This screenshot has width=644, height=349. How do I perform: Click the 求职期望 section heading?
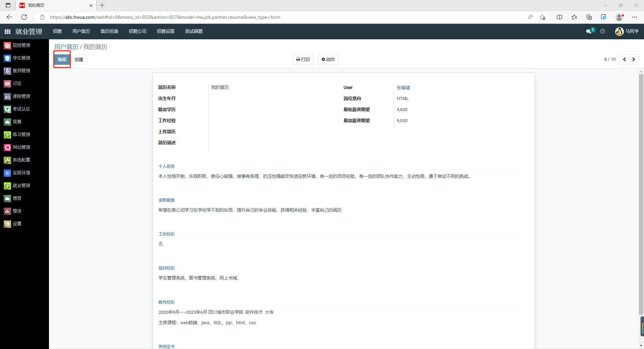tap(167, 200)
